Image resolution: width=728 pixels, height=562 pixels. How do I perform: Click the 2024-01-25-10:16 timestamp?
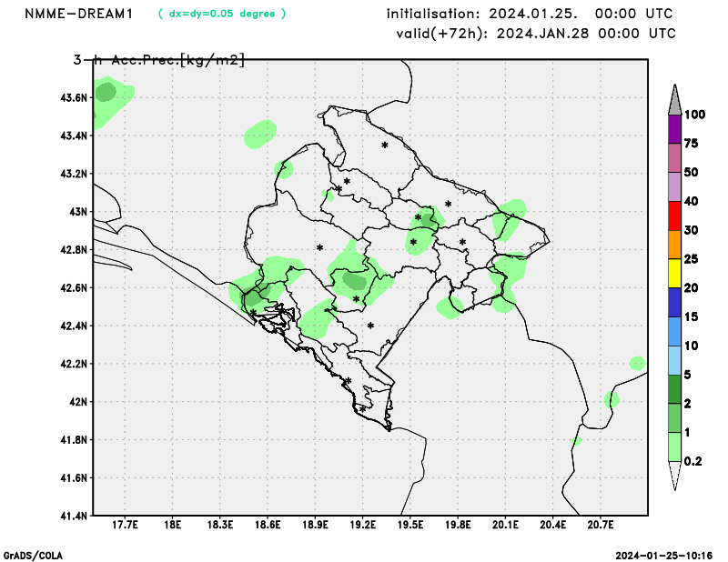tap(663, 556)
